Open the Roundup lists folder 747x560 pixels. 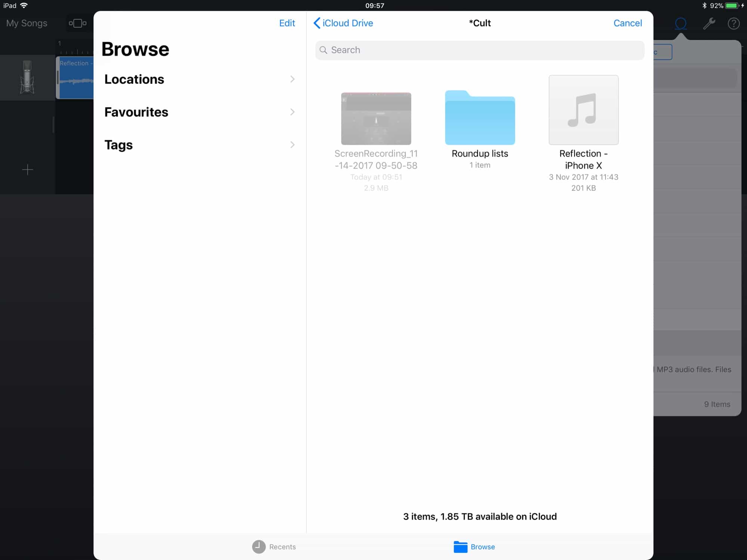pos(480,118)
